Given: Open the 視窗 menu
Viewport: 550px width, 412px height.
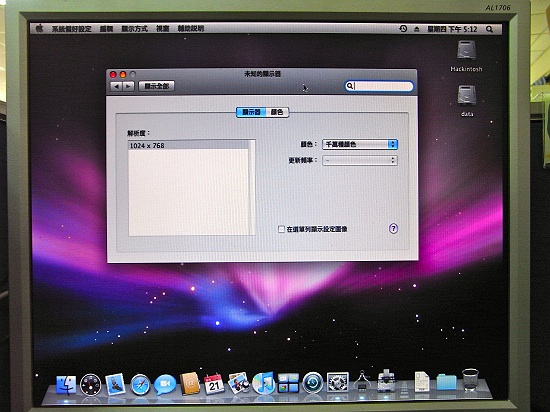Looking at the screenshot, I should [x=162, y=29].
